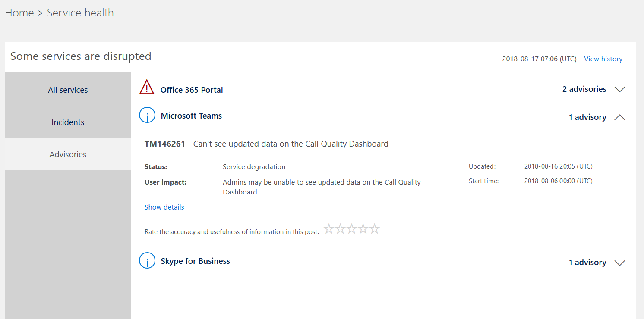Viewport: 644px width, 319px height.
Task: Click the Updated time 2018-08-16 20:05 (UTC)
Action: [x=559, y=166]
